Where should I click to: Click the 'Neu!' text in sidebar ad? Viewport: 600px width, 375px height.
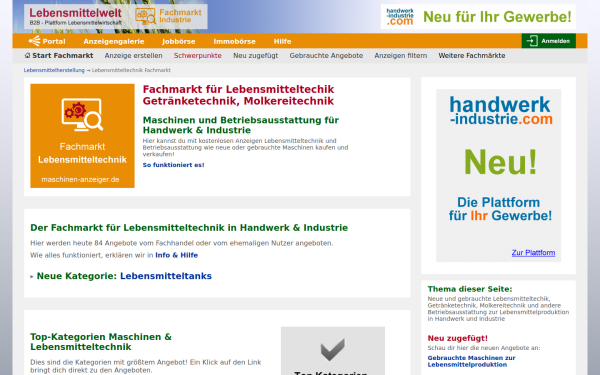tap(501, 162)
